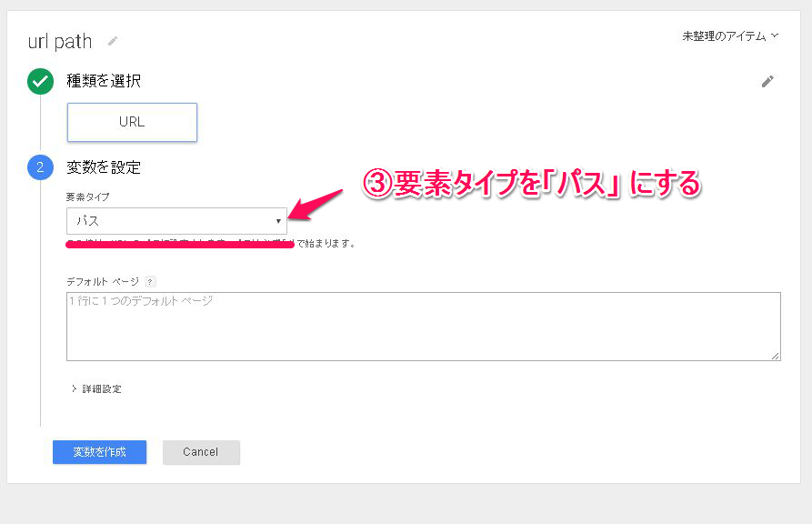Click the 要素タイプ label

(88, 196)
